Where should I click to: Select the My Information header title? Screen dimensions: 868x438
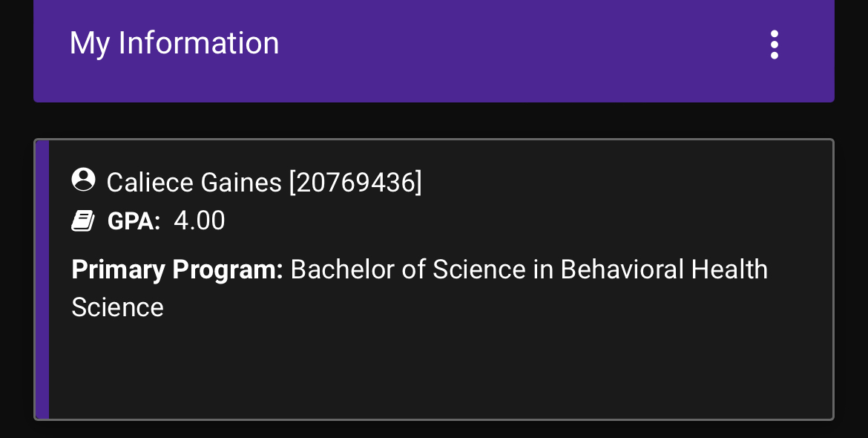coord(174,44)
